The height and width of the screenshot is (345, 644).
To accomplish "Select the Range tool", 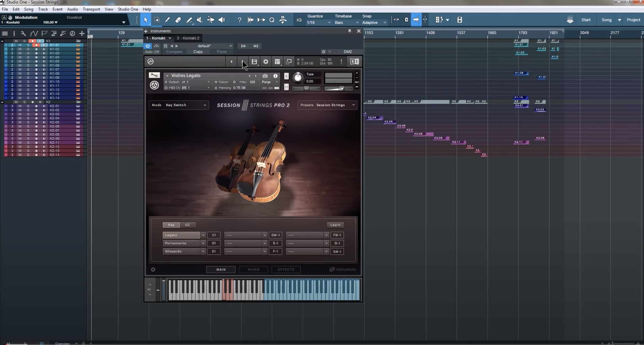I will tap(157, 20).
